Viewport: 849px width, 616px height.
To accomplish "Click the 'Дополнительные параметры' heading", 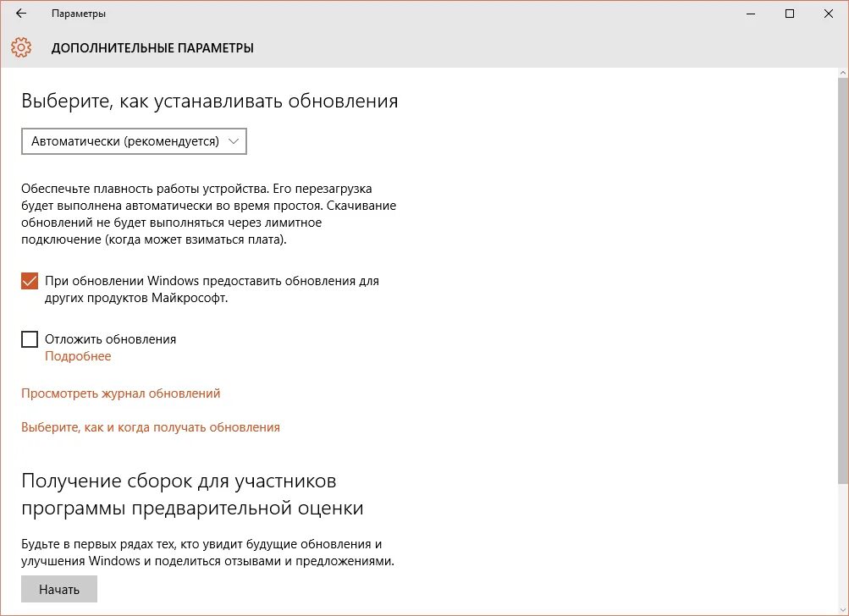I will coord(152,48).
